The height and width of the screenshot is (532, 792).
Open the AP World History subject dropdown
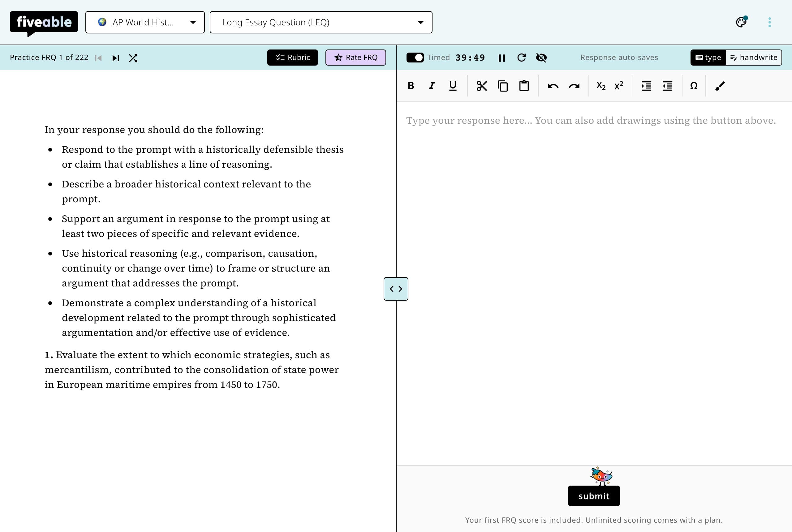coord(145,22)
